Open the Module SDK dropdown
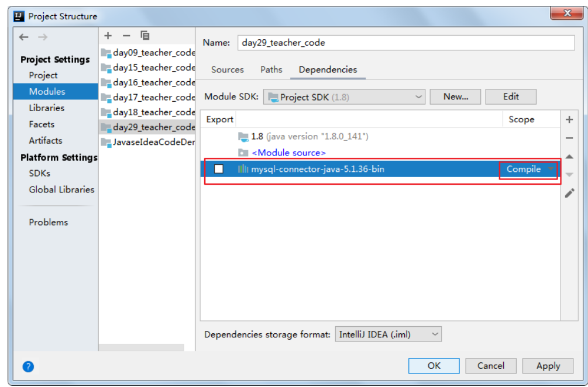The image size is (588, 387). coord(344,97)
